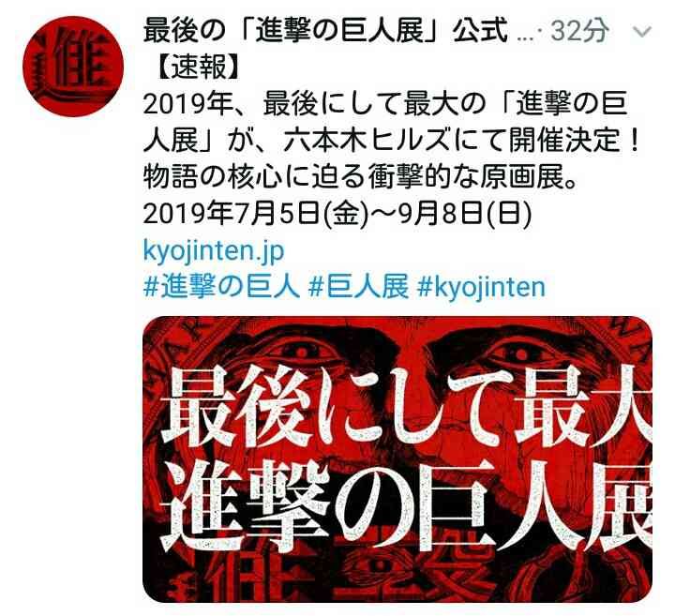Open the tweet options chevron menu
The image size is (675, 616).
[x=643, y=32]
